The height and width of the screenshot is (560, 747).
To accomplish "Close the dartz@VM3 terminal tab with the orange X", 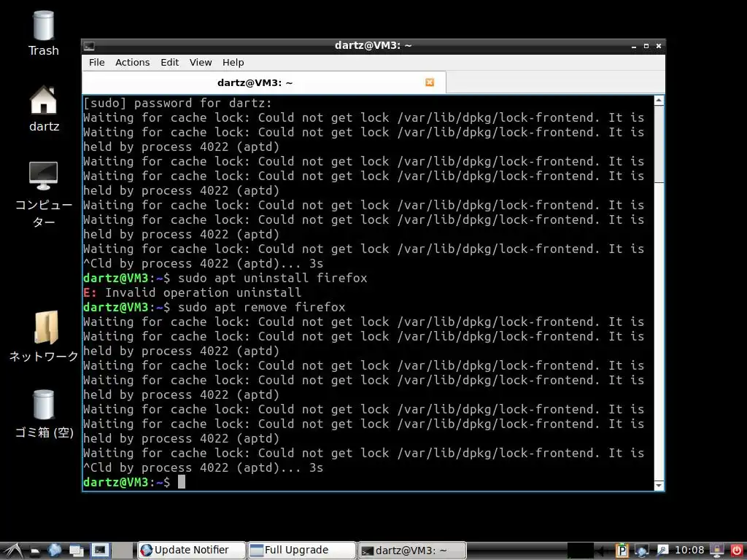I will tap(430, 82).
